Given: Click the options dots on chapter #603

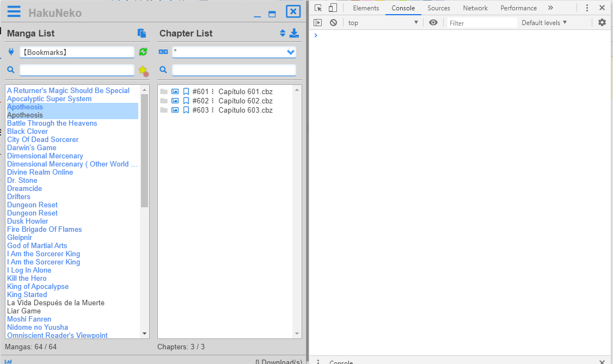Looking at the screenshot, I should [x=213, y=110].
